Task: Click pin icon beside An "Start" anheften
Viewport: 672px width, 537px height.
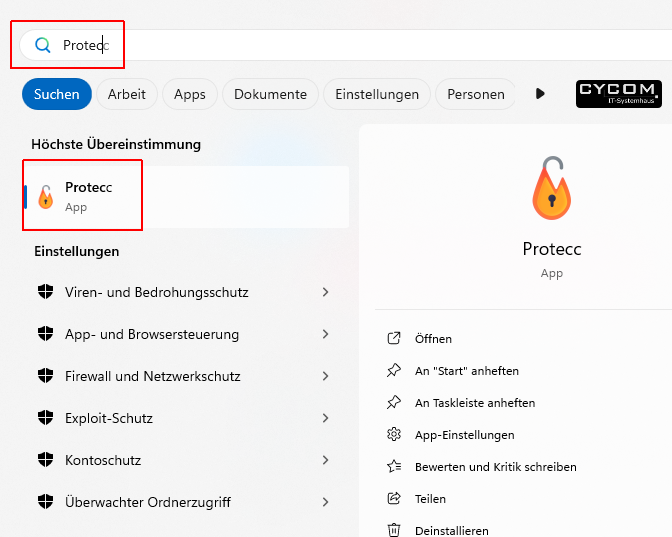Action: tap(394, 370)
